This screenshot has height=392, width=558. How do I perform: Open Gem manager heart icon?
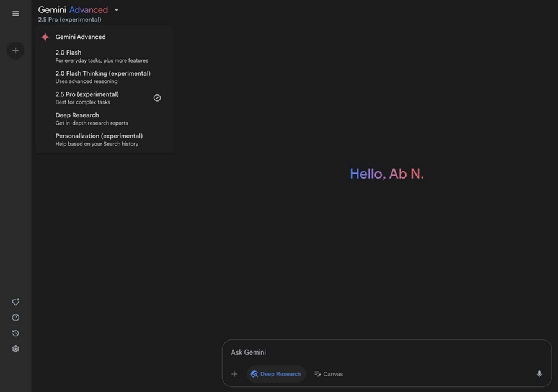[15, 302]
